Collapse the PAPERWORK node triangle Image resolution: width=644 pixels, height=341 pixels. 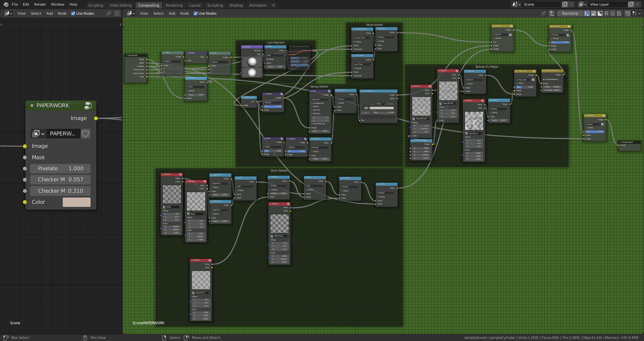tap(32, 106)
